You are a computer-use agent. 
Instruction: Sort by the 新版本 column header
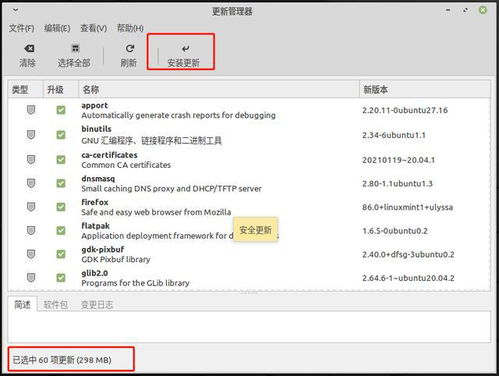pos(425,89)
